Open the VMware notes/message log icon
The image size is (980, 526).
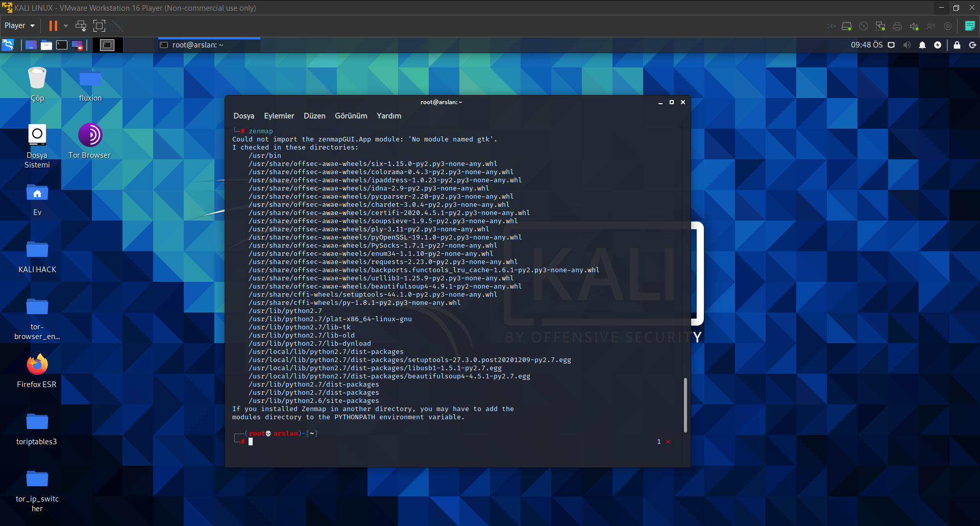point(970,26)
